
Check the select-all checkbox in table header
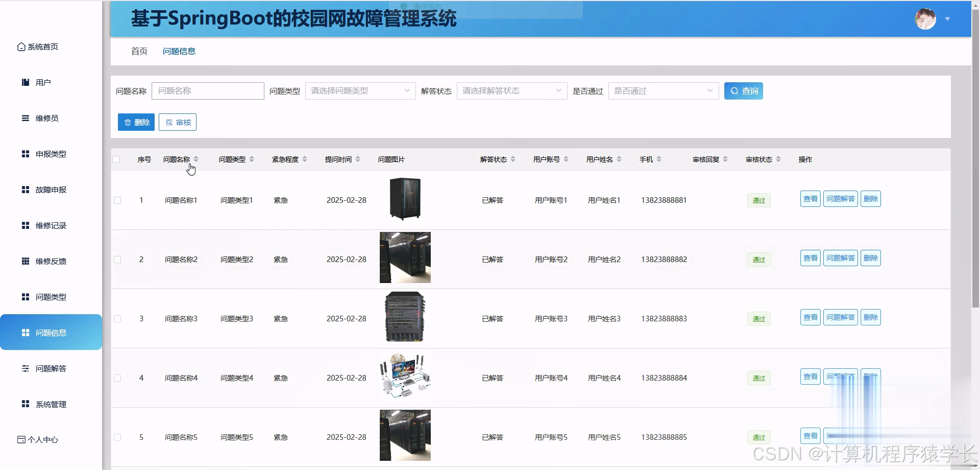tap(117, 159)
